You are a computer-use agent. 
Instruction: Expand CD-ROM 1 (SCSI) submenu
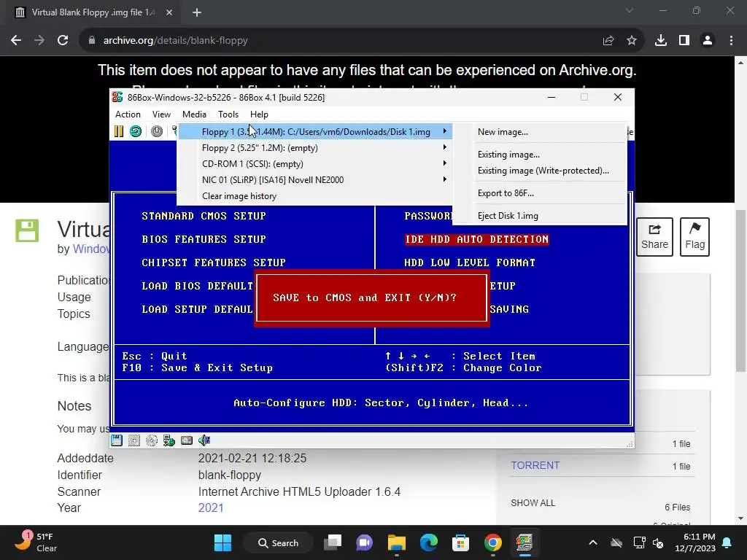pos(314,164)
